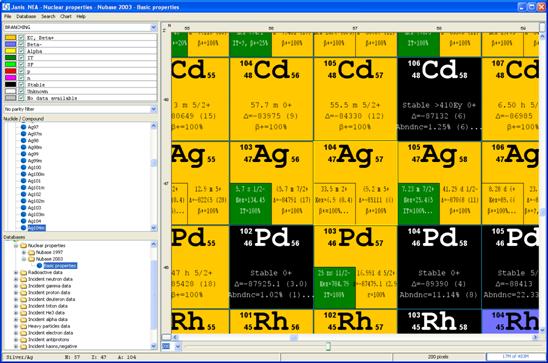
Task: Click the chart's horizontal scrollbar thumb
Action: click(x=294, y=337)
